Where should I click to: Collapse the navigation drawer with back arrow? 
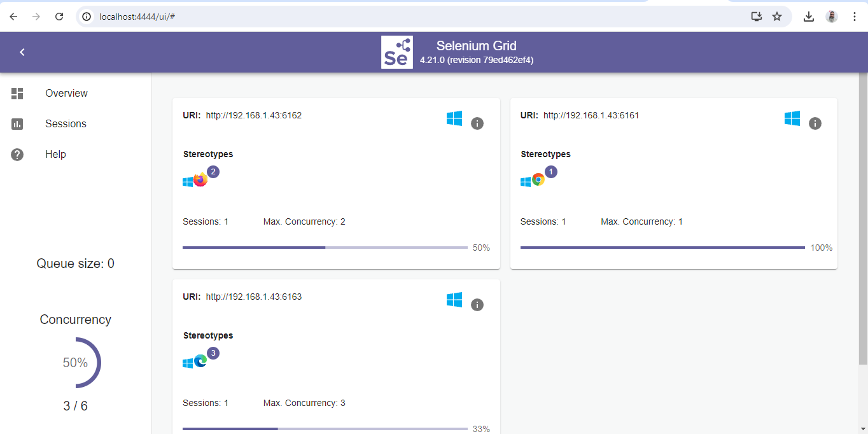(22, 52)
